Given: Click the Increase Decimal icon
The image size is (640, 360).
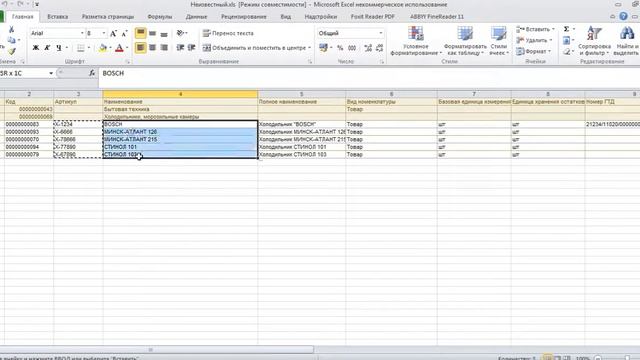Looking at the screenshot, I should point(368,48).
